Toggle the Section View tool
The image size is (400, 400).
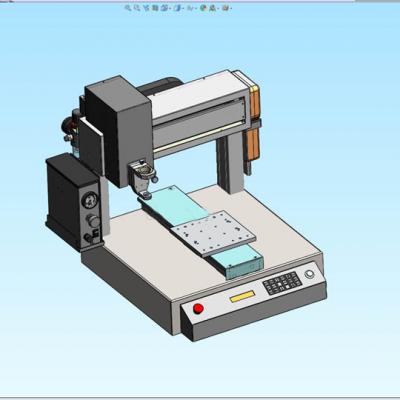point(155,8)
